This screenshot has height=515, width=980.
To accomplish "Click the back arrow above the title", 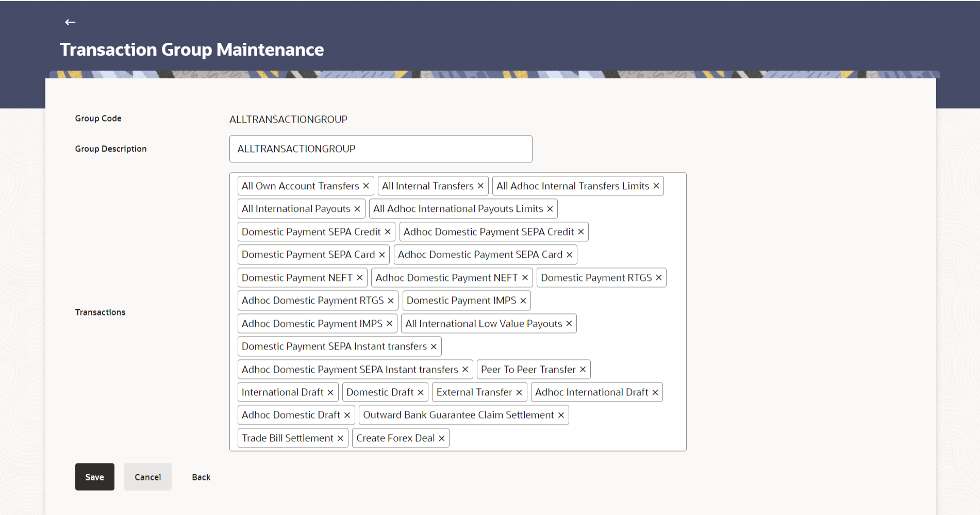I will [70, 22].
